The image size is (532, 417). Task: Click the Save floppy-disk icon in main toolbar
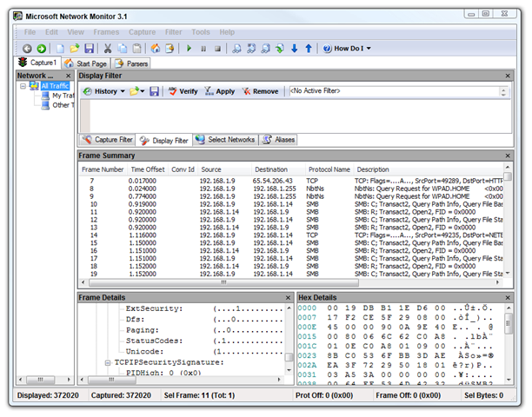(89, 49)
